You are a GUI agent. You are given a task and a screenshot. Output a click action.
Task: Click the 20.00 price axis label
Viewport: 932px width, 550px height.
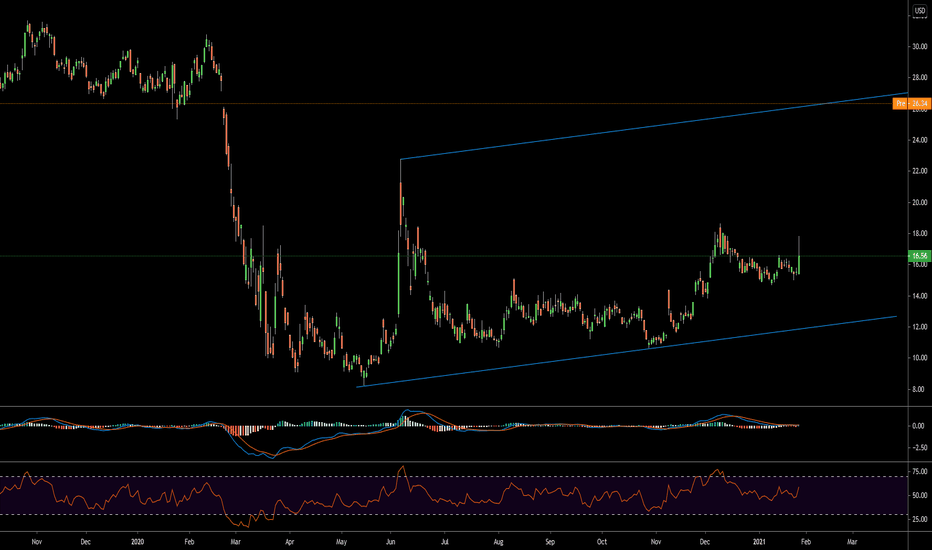tap(920, 202)
